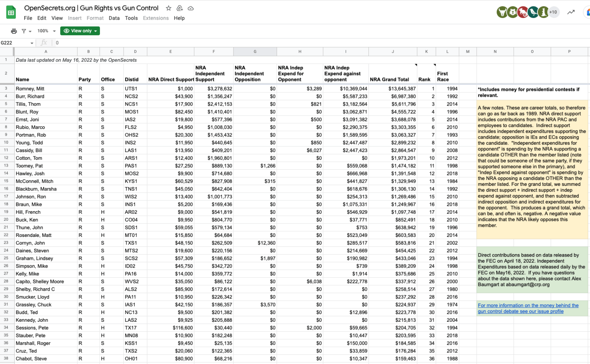Check the cloud document status icon
The image size is (590, 364).
click(x=191, y=8)
